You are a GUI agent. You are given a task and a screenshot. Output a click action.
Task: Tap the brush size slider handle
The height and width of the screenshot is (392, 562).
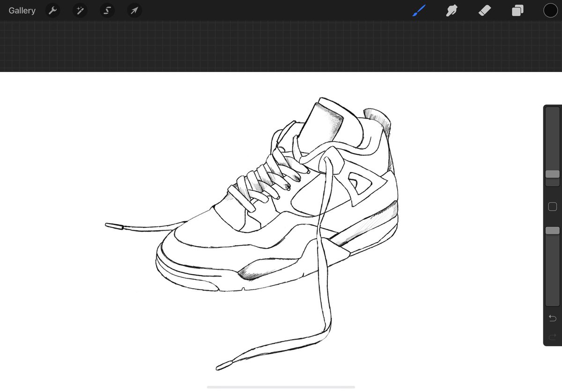(553, 174)
